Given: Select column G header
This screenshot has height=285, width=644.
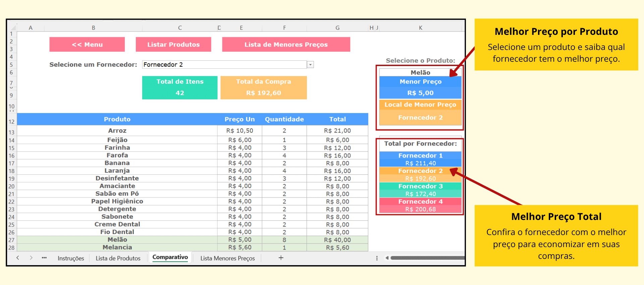Looking at the screenshot, I should [337, 28].
